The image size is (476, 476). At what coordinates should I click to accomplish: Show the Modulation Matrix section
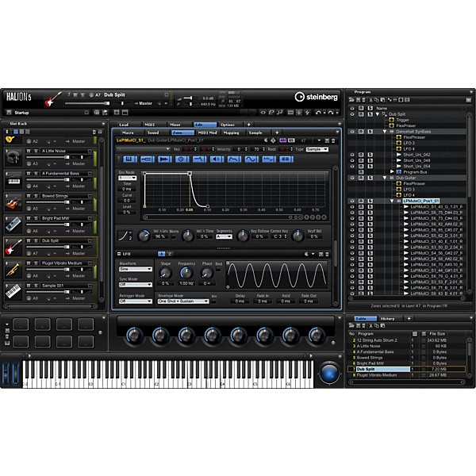click(269, 159)
